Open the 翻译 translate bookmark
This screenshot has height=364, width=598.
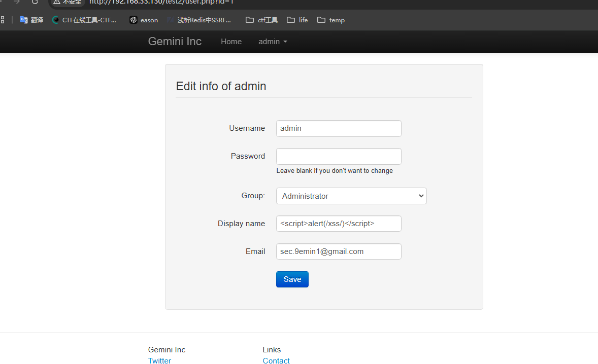31,20
